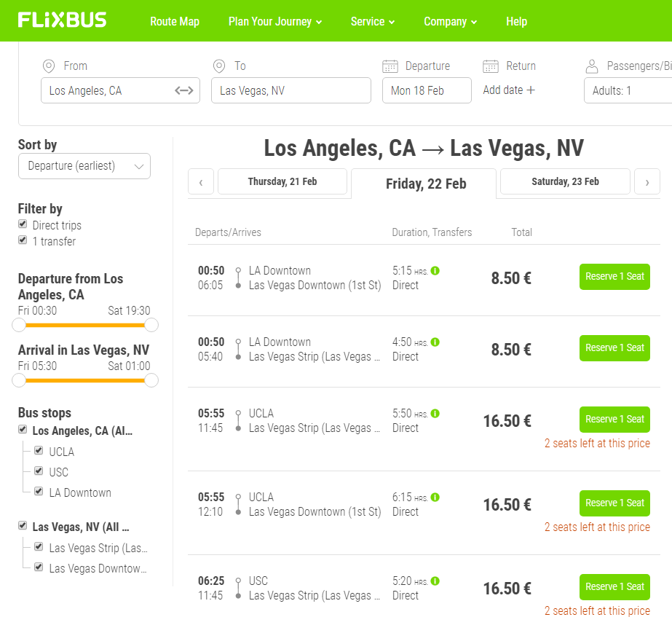The image size is (672, 625).
Task: Open the Company dropdown menu
Action: point(450,21)
